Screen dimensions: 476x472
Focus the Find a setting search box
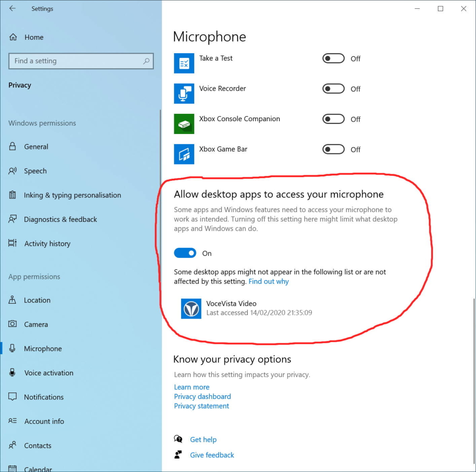76,61
